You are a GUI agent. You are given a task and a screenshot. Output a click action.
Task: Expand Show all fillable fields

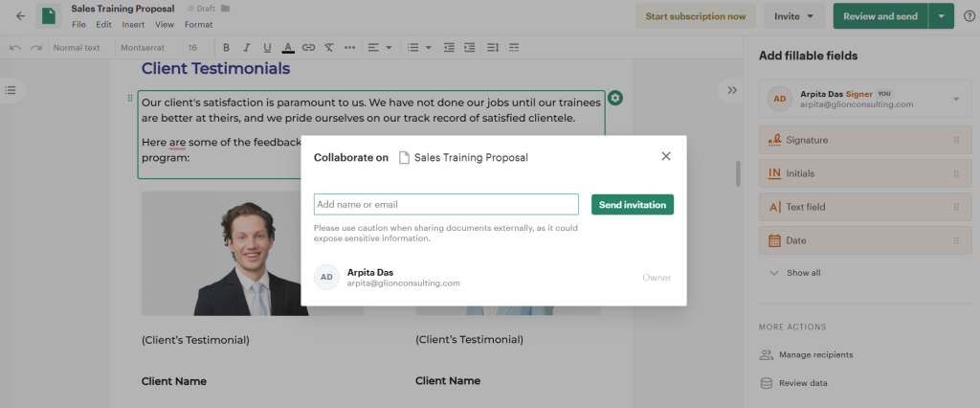point(795,273)
